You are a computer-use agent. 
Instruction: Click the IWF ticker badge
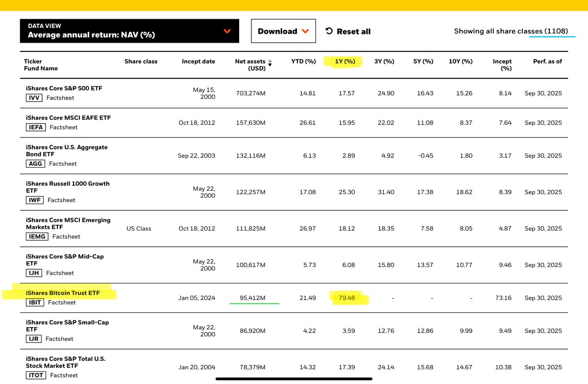tap(35, 200)
